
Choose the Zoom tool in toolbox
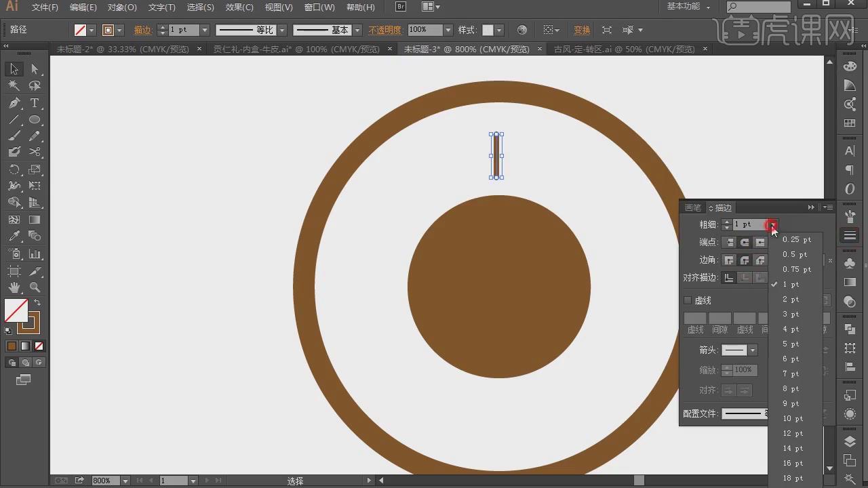point(35,287)
